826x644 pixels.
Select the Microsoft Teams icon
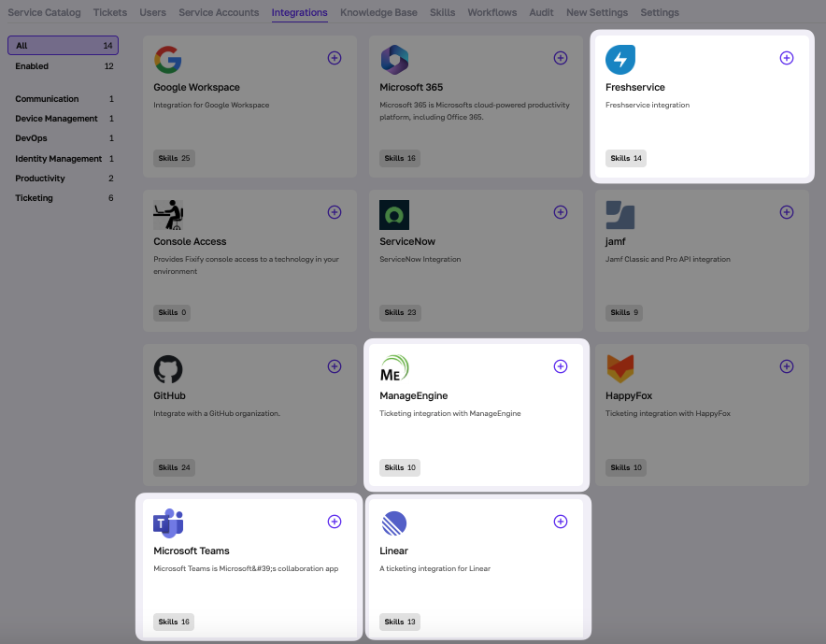coord(169,522)
